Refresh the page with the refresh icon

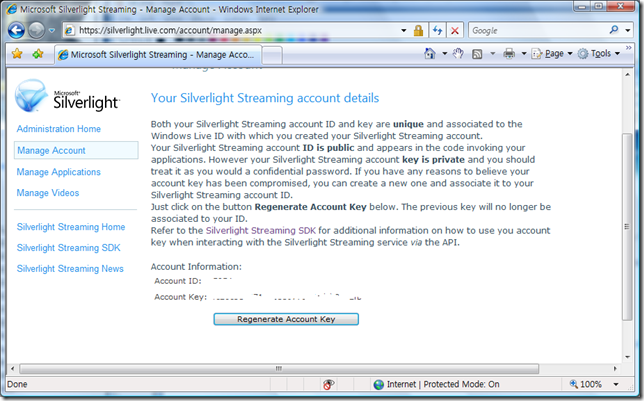coord(437,30)
